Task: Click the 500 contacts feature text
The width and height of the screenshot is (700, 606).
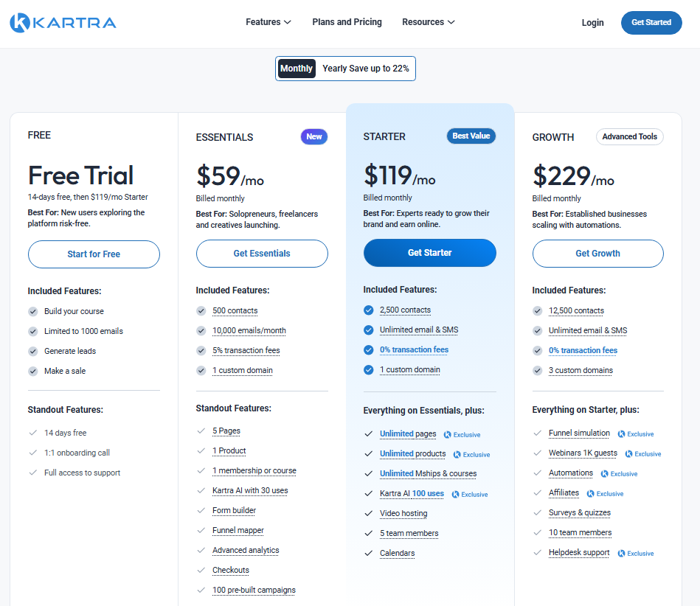Action: 235,310
